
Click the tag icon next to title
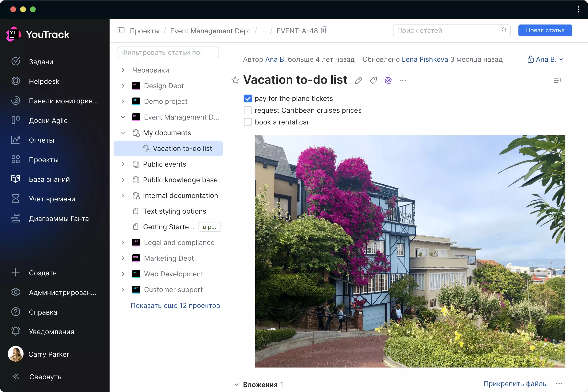click(x=373, y=80)
